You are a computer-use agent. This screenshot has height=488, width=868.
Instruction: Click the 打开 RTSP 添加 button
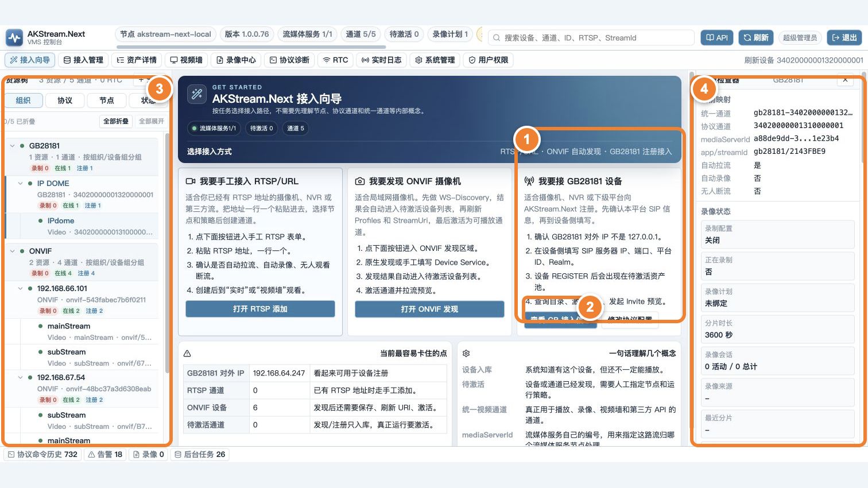coord(260,309)
